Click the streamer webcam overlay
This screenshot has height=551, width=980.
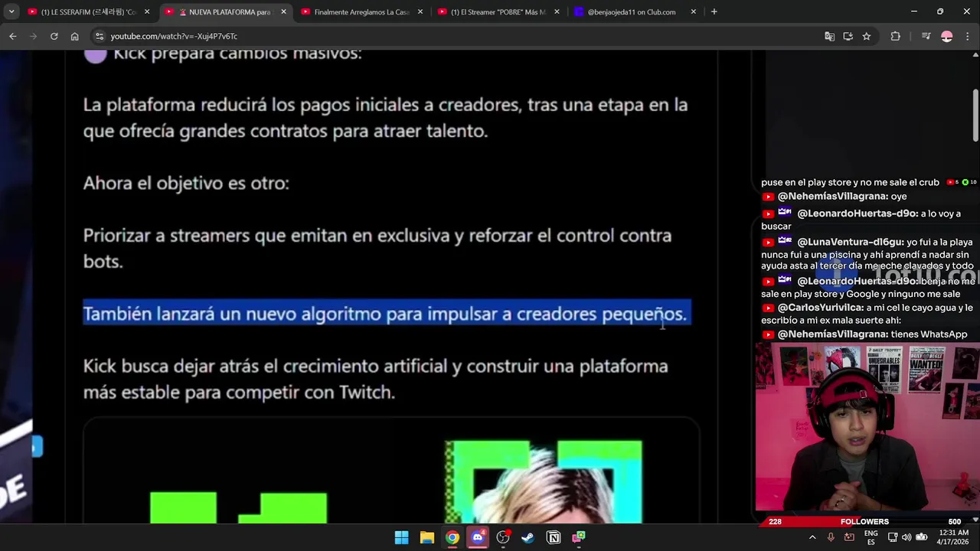pos(867,426)
